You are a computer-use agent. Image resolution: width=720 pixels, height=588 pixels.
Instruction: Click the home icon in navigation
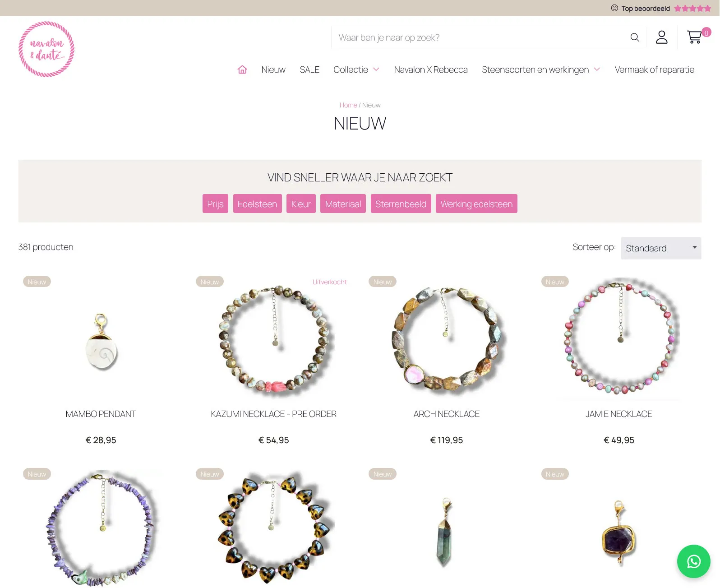tap(242, 69)
